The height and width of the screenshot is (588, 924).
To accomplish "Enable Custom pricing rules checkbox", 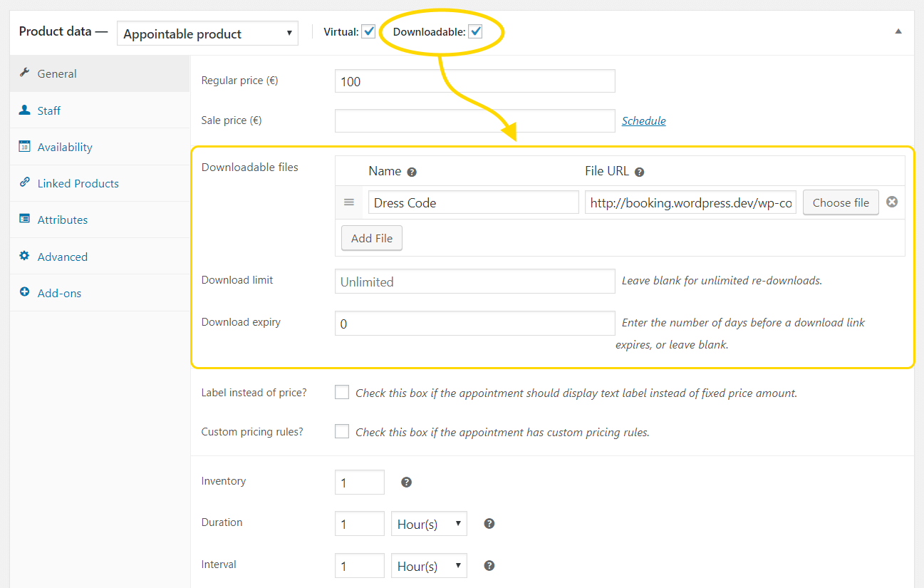I will [x=342, y=431].
